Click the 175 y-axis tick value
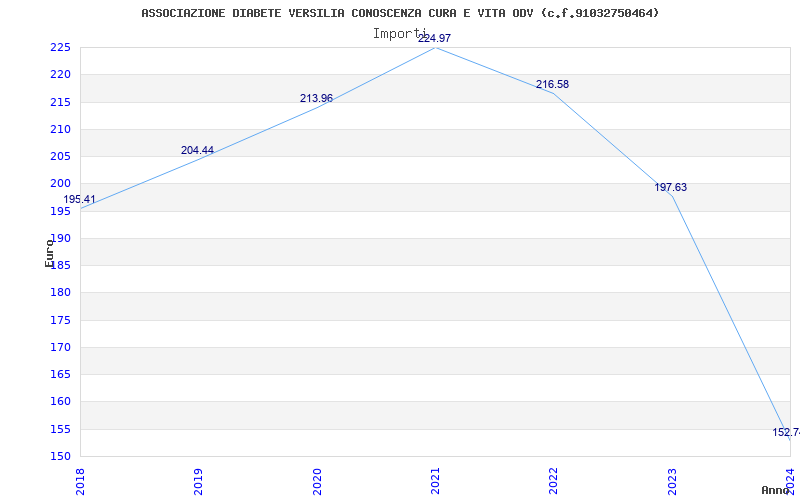 coord(60,320)
